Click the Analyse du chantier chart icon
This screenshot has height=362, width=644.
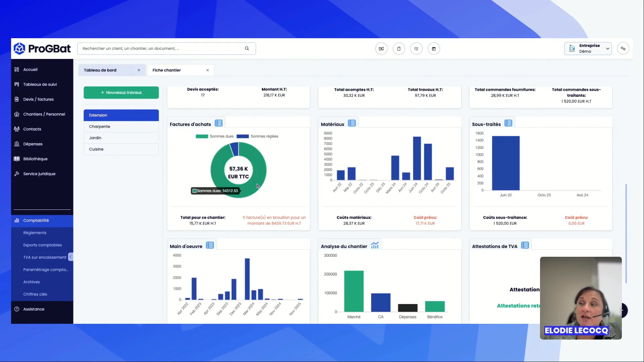(x=375, y=245)
